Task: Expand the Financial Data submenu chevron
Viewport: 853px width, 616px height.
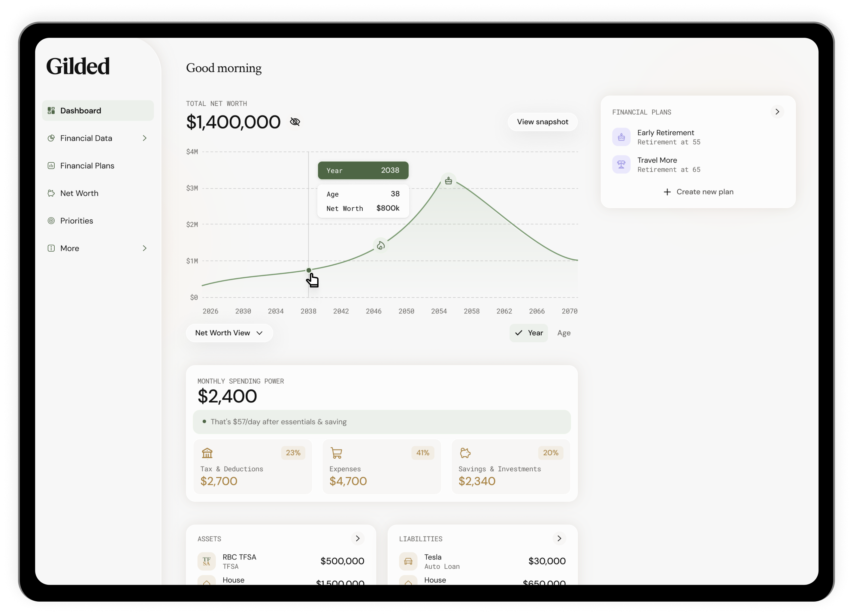Action: point(144,138)
